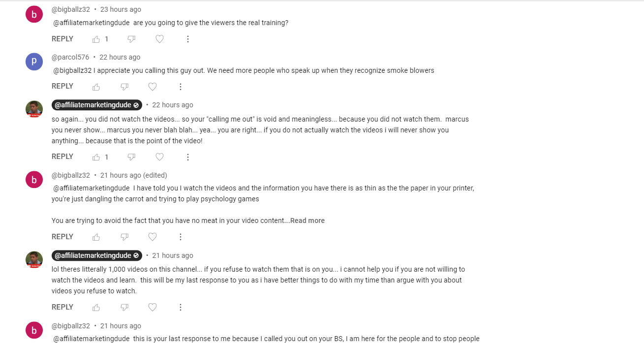Click affiliatemarketingdude's avatar on 22-hour-old reply
The image size is (644, 346).
click(x=34, y=109)
